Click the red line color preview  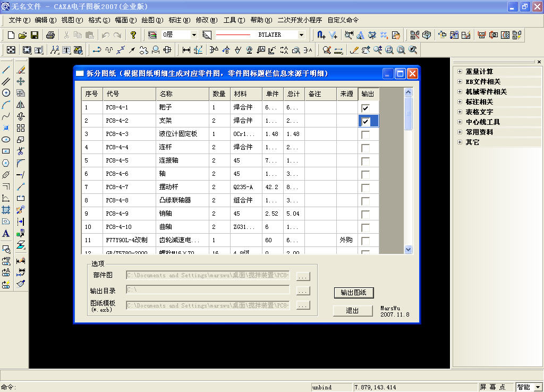tap(233, 35)
